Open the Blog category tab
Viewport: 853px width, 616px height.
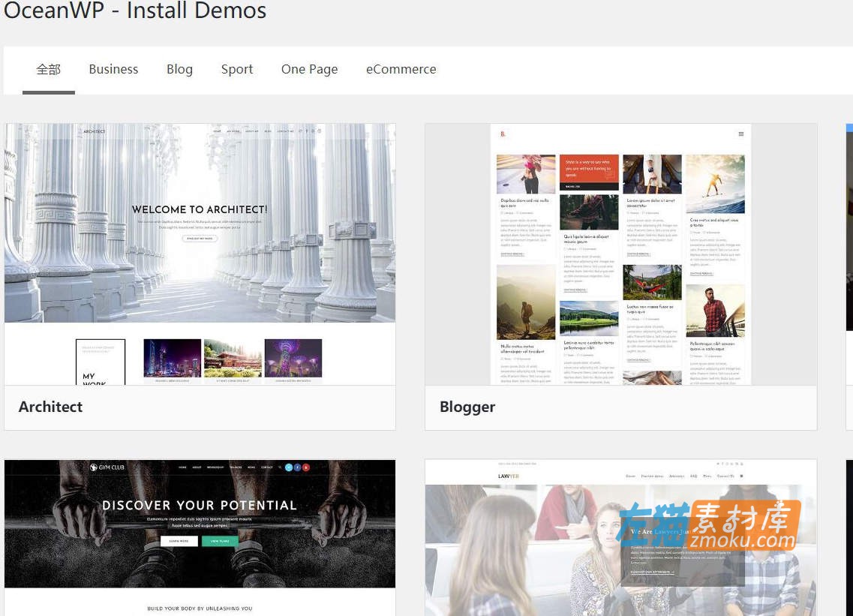pos(179,69)
